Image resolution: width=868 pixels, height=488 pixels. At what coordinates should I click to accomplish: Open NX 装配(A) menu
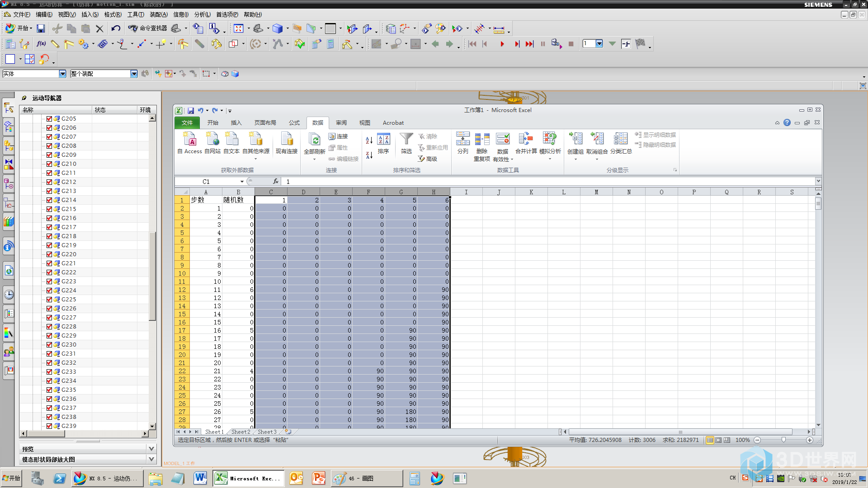click(x=158, y=14)
